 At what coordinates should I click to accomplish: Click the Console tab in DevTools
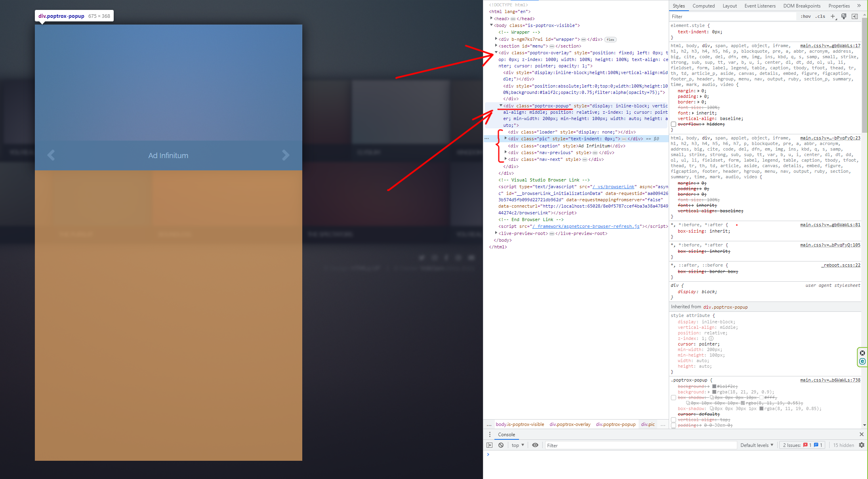[x=506, y=434]
